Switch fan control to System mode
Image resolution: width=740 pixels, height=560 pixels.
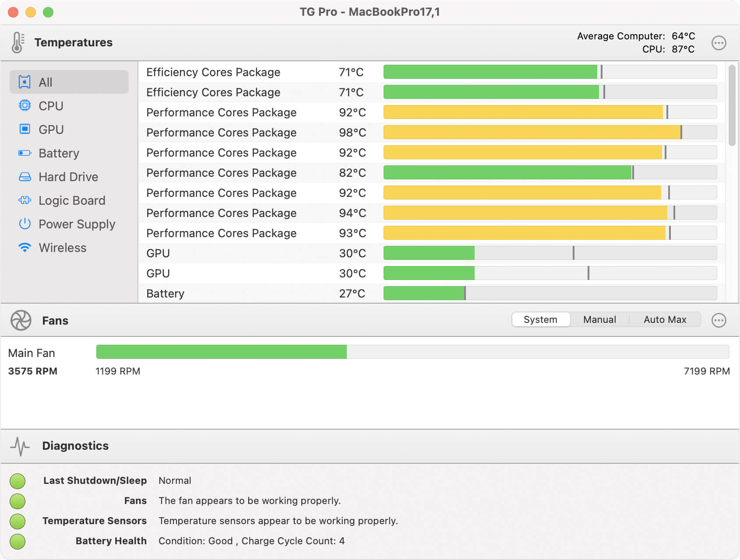(x=540, y=319)
